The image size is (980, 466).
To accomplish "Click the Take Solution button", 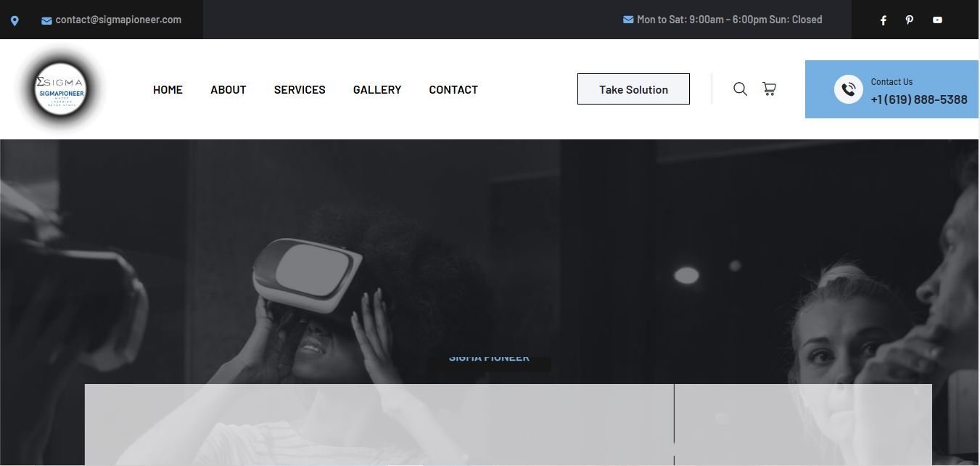I will 633,89.
